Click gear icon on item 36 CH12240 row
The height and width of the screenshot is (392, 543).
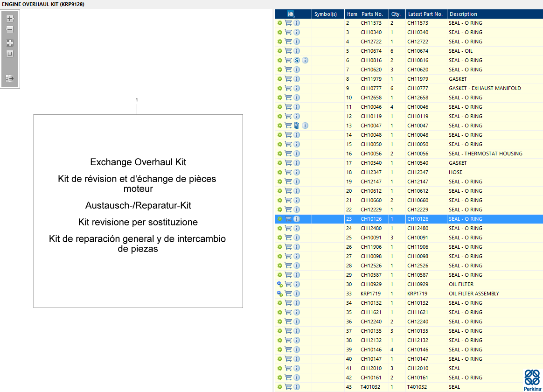tap(280, 322)
